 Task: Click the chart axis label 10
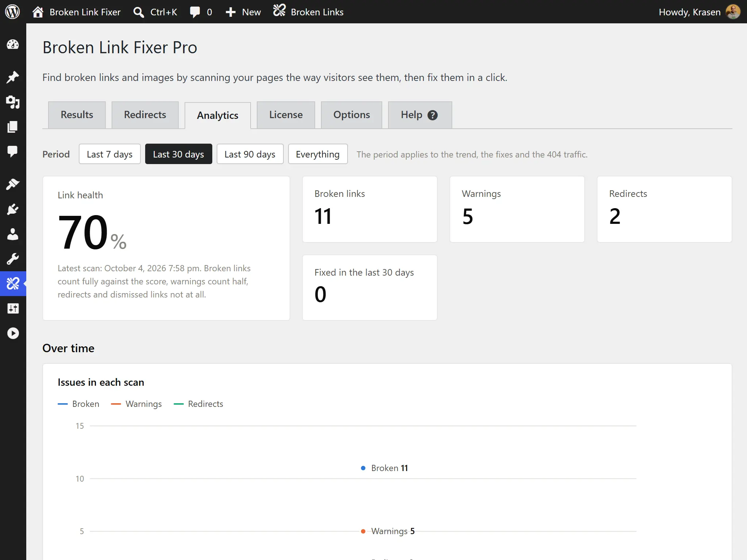pos(80,479)
